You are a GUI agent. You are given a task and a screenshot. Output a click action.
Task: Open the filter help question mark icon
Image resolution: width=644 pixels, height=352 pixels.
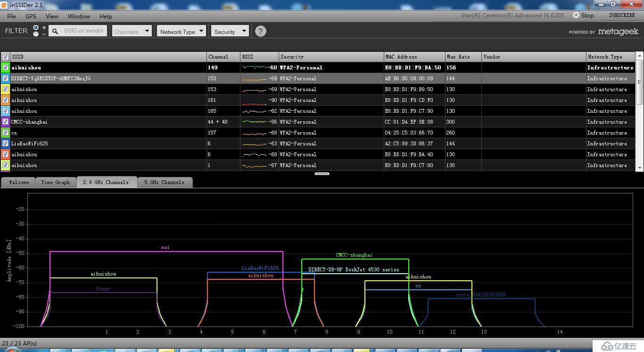tap(260, 31)
